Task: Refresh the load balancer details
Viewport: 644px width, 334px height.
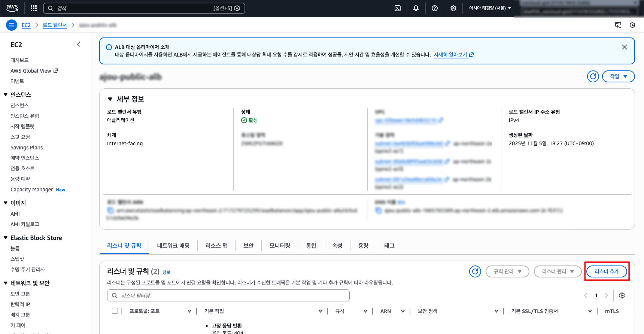Action: click(593, 76)
